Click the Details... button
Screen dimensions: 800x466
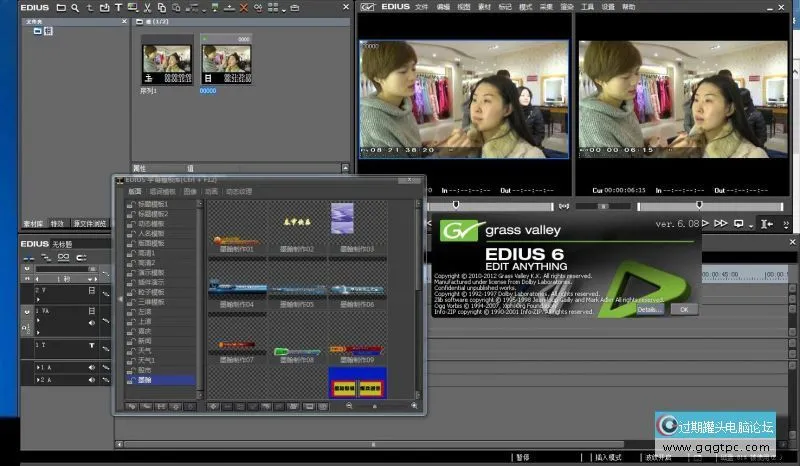[x=648, y=309]
